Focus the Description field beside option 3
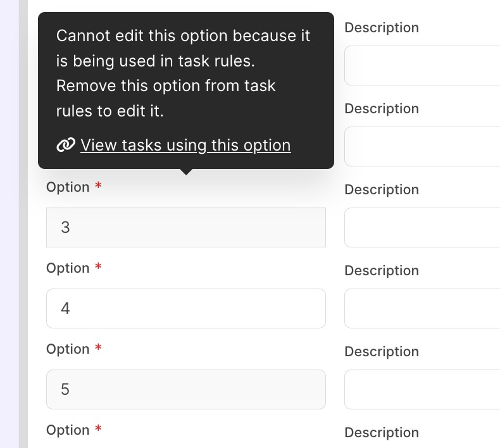Image resolution: width=500 pixels, height=448 pixels. [x=422, y=227]
